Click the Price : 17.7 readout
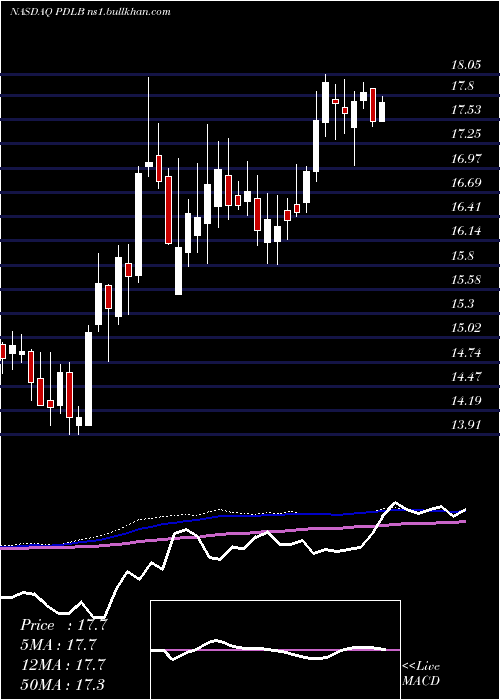Image resolution: width=500 pixels, height=700 pixels. click(x=64, y=625)
